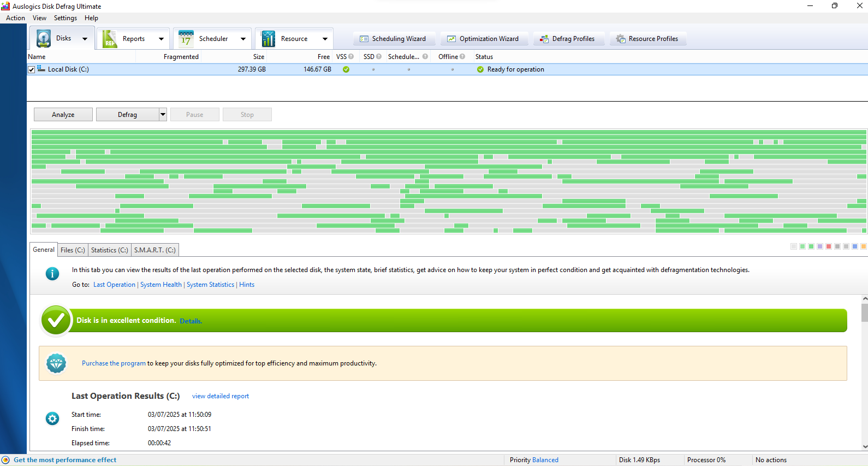Click the Analyze button

(x=63, y=114)
